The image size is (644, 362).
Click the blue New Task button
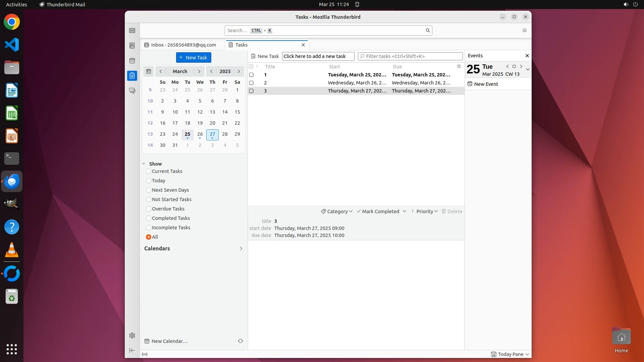pos(194,58)
